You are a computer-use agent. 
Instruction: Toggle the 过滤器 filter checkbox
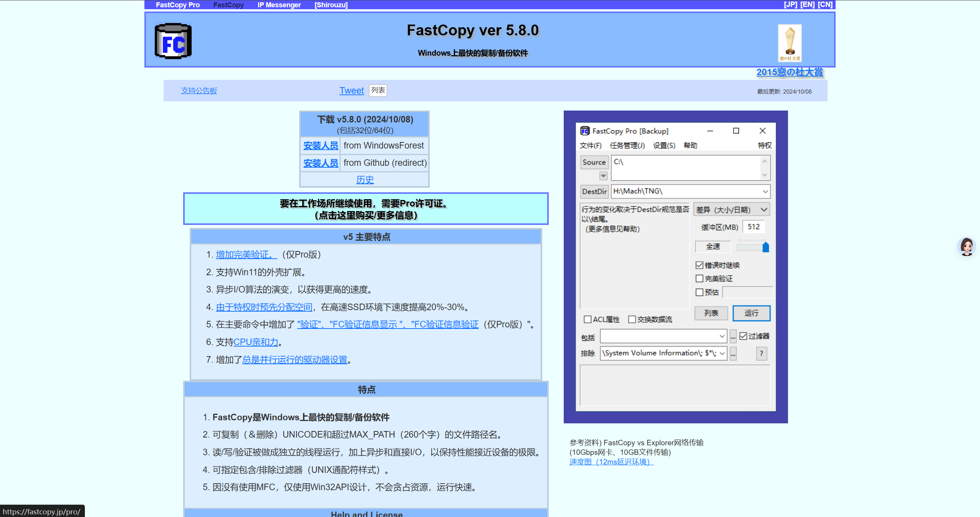click(743, 336)
